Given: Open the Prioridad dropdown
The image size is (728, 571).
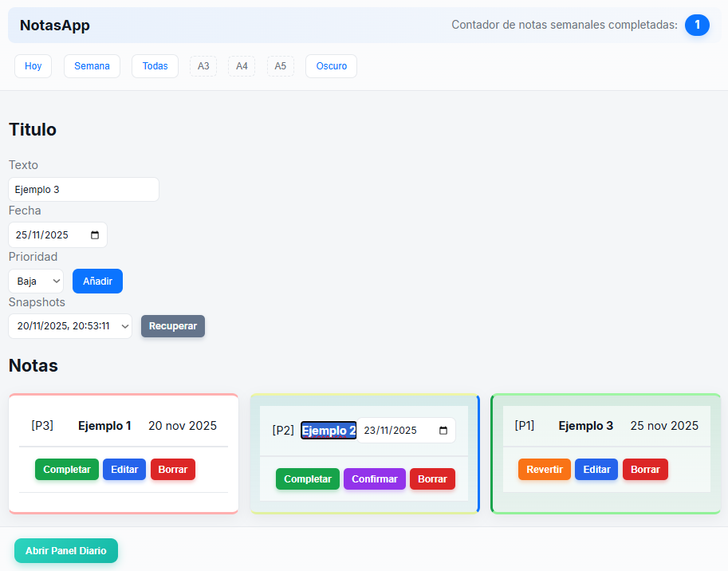Looking at the screenshot, I should pos(35,281).
